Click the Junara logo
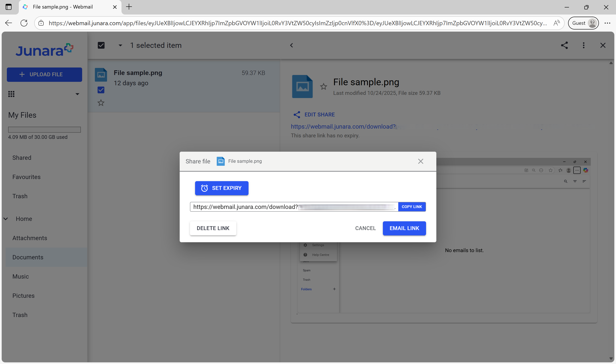This screenshot has width=616, height=364. pyautogui.click(x=44, y=50)
